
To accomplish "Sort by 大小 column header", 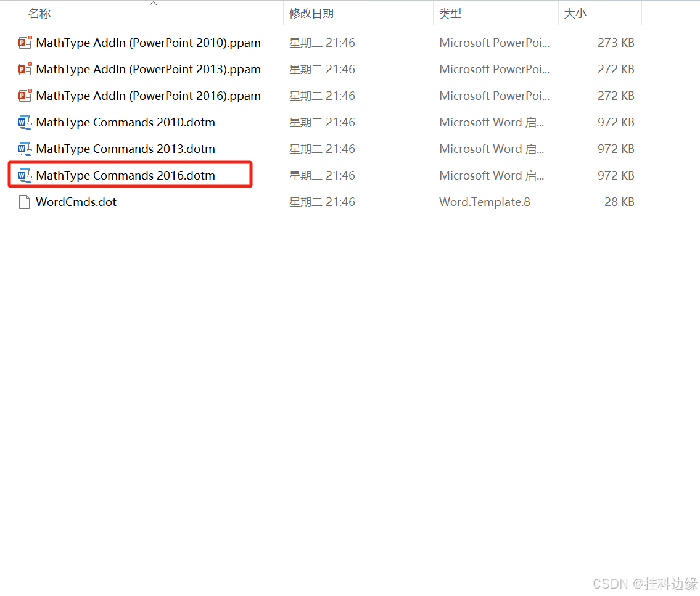I will pos(575,14).
